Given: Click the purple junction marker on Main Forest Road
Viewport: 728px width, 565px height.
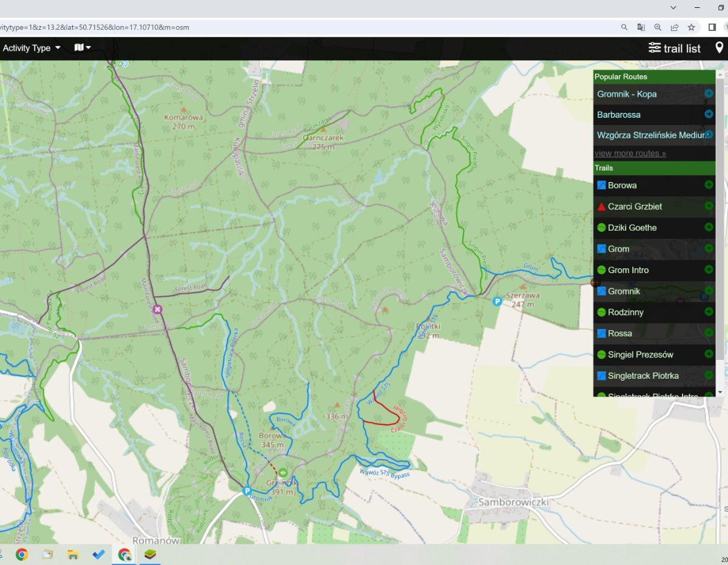Looking at the screenshot, I should point(158,310).
